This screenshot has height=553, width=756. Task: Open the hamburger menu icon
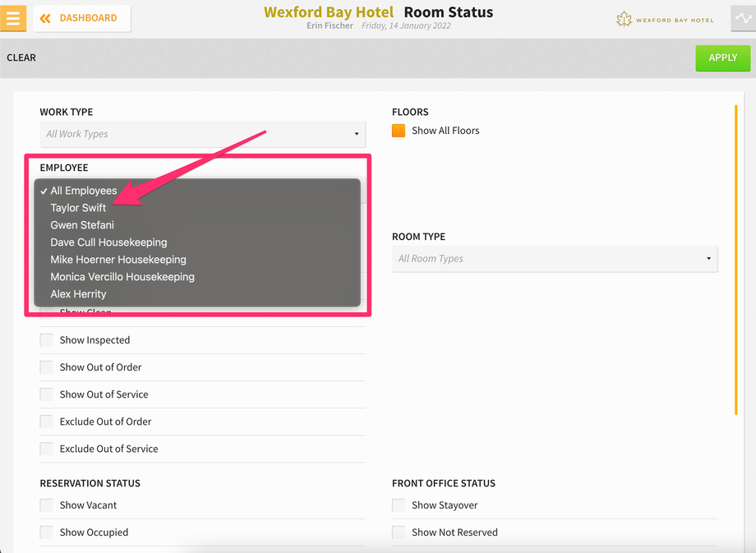point(13,18)
